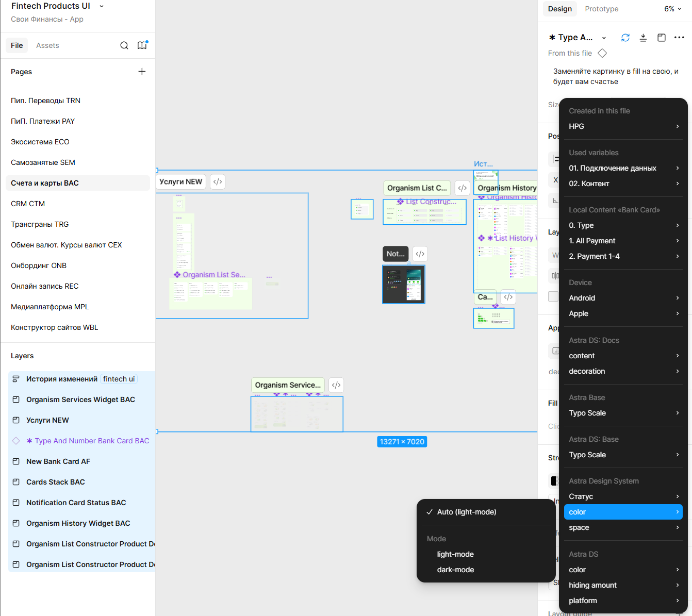Expand the Fintech Products UI file menu

tap(102, 6)
